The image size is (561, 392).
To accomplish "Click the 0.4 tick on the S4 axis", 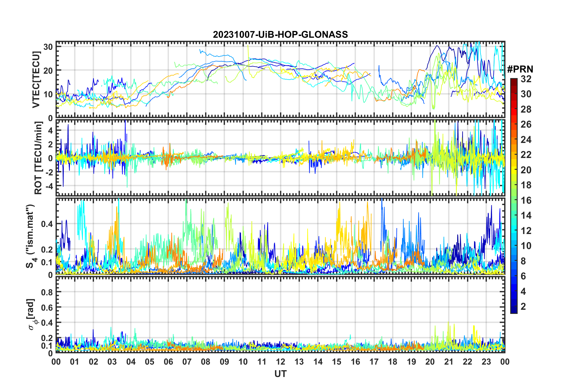I will point(47,224).
